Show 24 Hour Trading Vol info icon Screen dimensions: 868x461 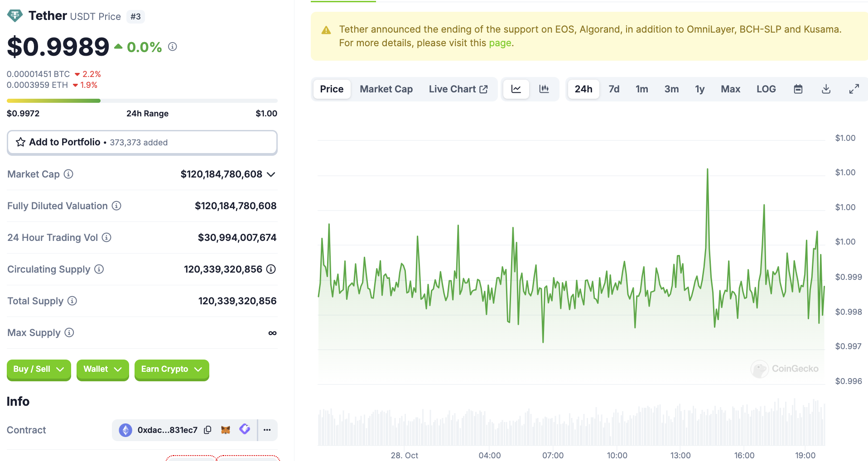(x=106, y=237)
